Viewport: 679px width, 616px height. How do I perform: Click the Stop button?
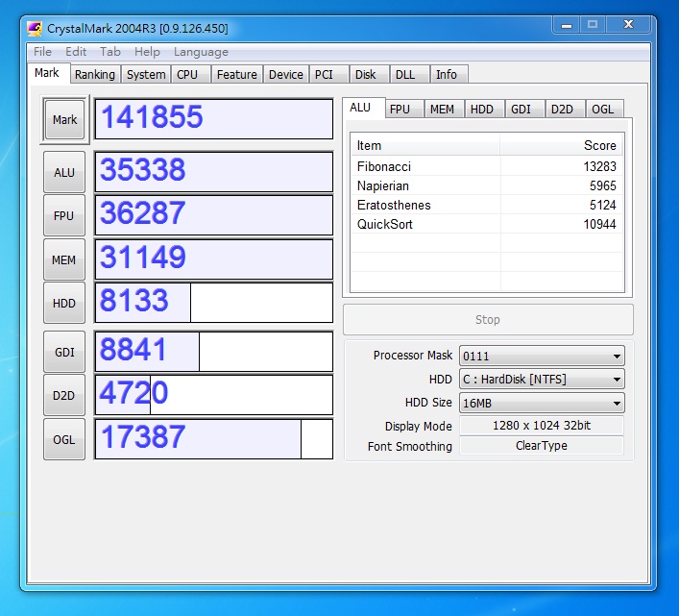tap(488, 320)
